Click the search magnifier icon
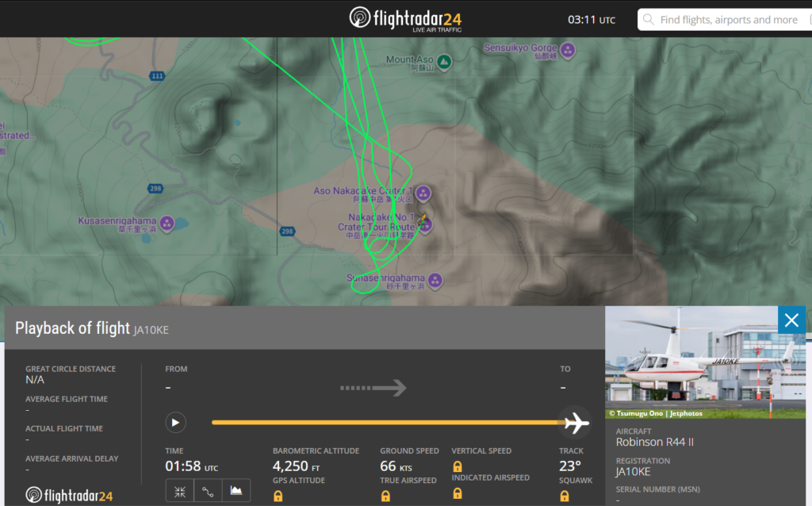The image size is (812, 506). pyautogui.click(x=649, y=20)
